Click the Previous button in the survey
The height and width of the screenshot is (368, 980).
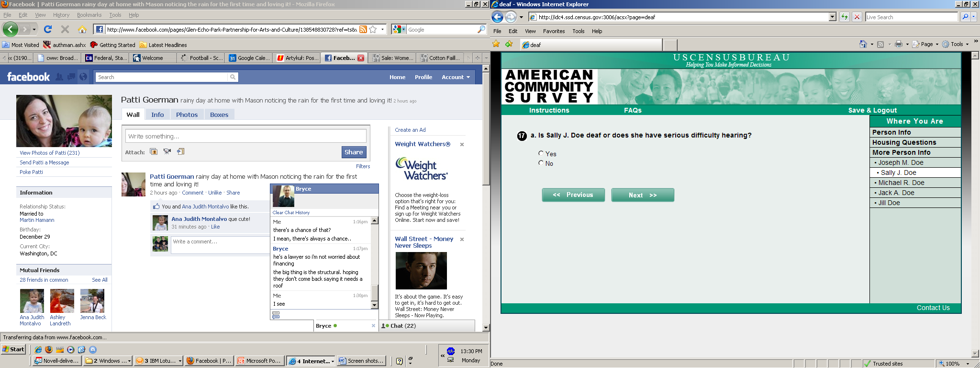point(573,195)
